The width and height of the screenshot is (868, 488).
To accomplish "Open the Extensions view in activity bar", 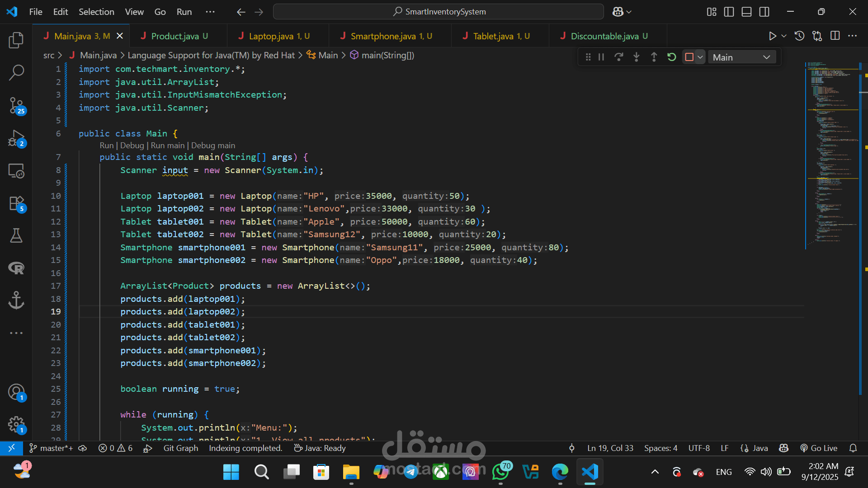I will 16,203.
